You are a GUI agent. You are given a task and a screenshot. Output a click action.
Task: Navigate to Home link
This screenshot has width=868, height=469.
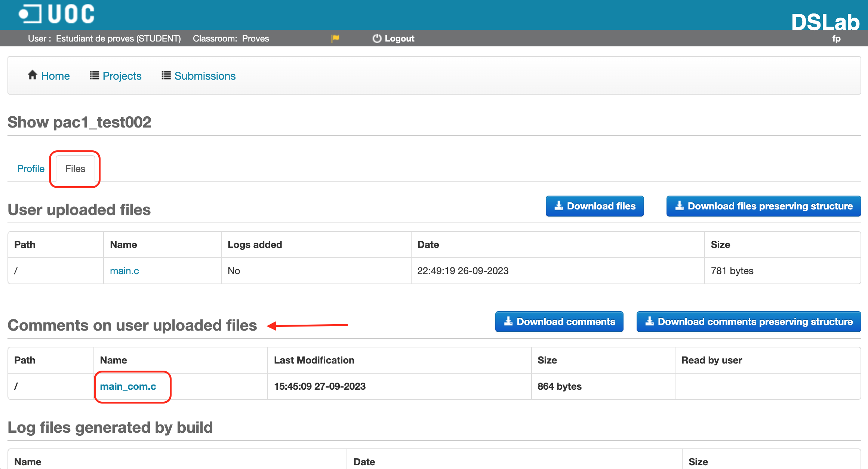(55, 76)
